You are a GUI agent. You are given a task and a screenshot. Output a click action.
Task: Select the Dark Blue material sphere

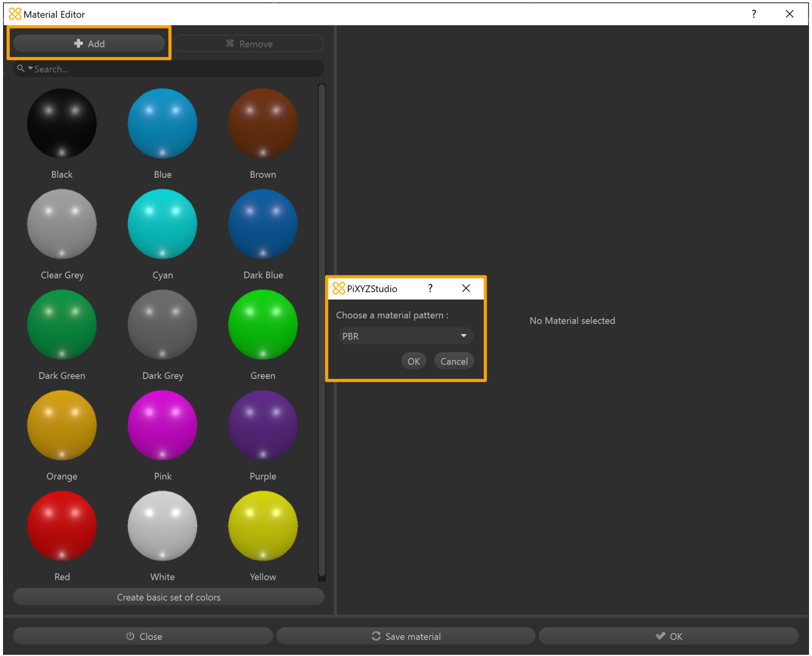pos(263,224)
